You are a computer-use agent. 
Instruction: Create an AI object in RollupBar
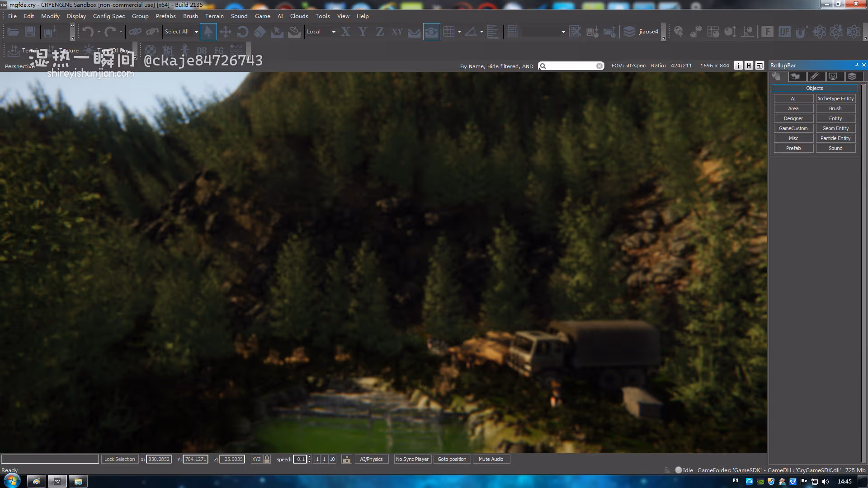[x=793, y=99]
